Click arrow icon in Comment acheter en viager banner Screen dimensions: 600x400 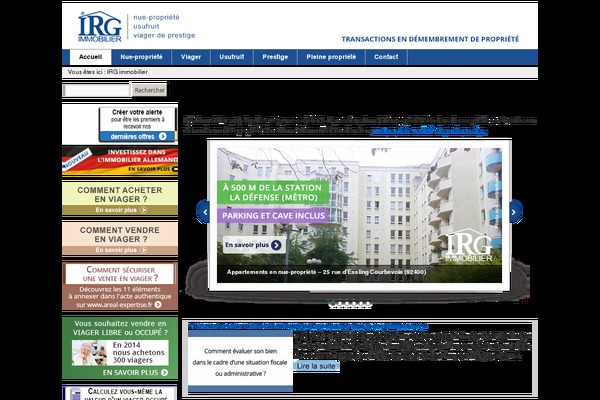143,210
